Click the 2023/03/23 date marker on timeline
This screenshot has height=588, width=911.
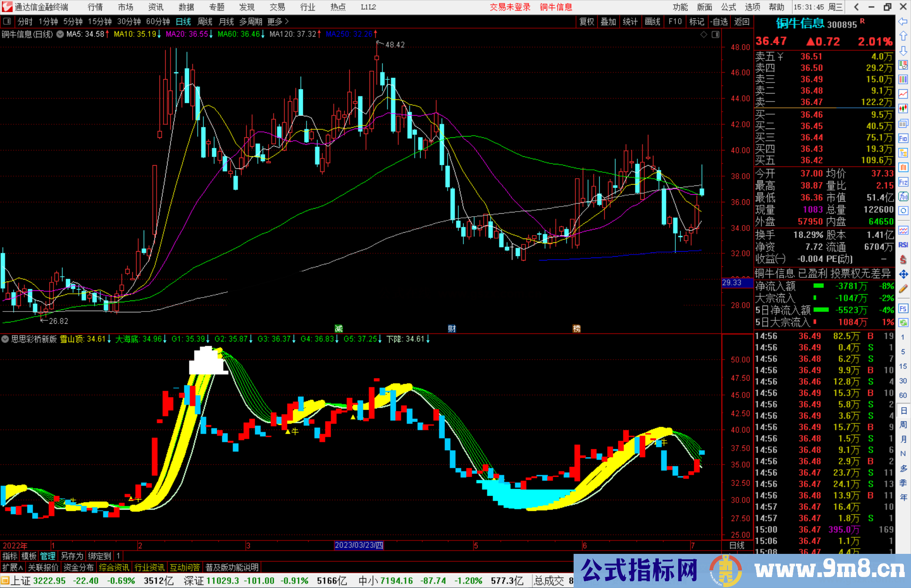(359, 545)
